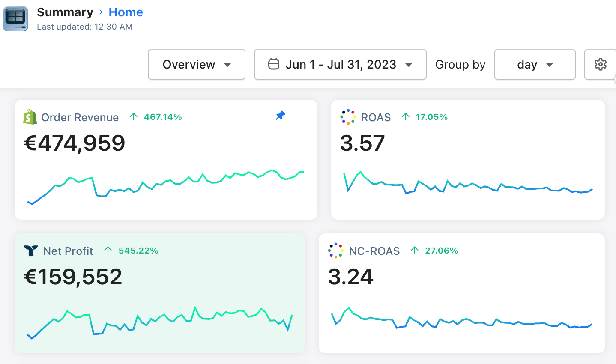The height and width of the screenshot is (364, 616).
Task: Go to the Home breadcrumb link
Action: [x=126, y=12]
